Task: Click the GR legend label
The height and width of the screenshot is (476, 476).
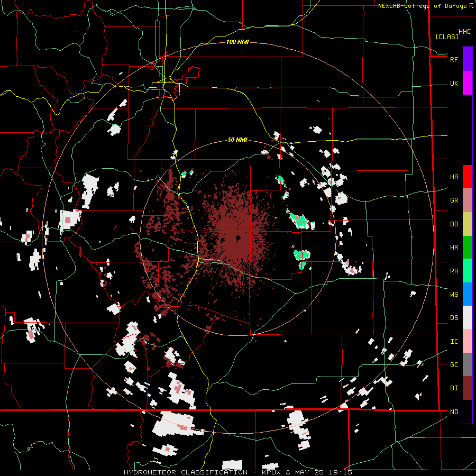Action: click(x=454, y=200)
